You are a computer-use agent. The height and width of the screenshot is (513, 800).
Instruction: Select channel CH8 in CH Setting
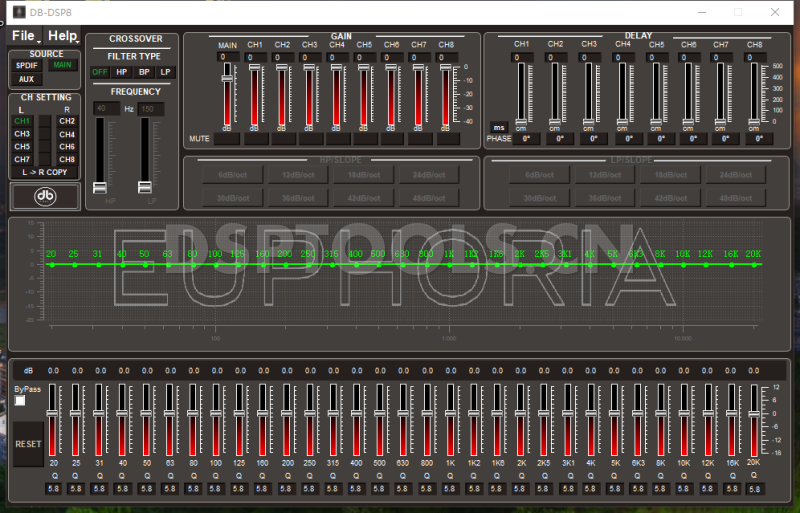pos(67,159)
